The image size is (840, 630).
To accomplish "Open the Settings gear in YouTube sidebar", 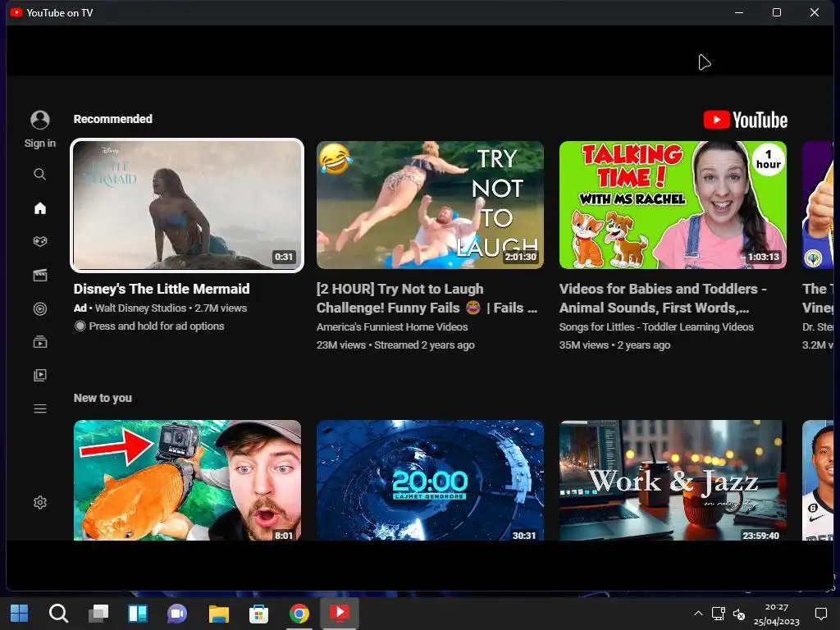I will click(40, 503).
